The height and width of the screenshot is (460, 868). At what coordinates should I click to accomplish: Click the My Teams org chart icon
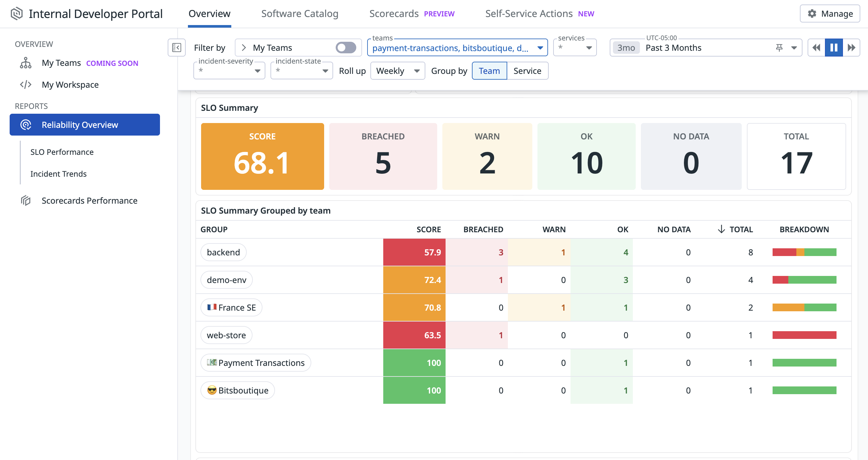tap(26, 63)
